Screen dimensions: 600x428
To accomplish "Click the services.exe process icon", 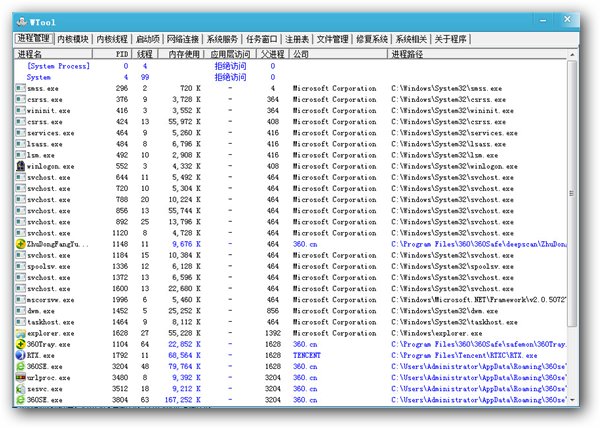I will [20, 133].
